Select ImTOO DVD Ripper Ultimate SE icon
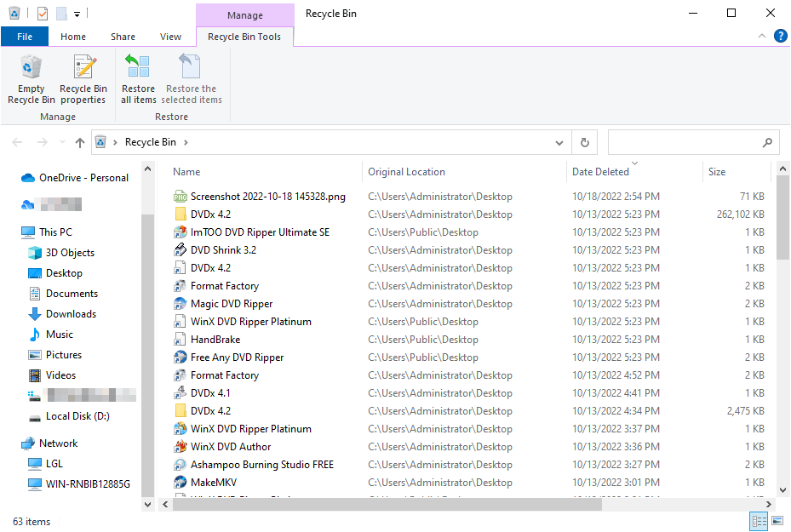 181,232
